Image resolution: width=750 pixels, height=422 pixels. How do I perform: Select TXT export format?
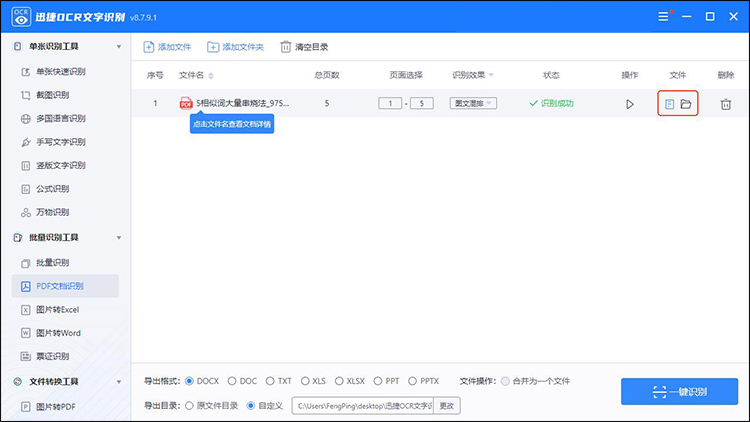pos(270,381)
